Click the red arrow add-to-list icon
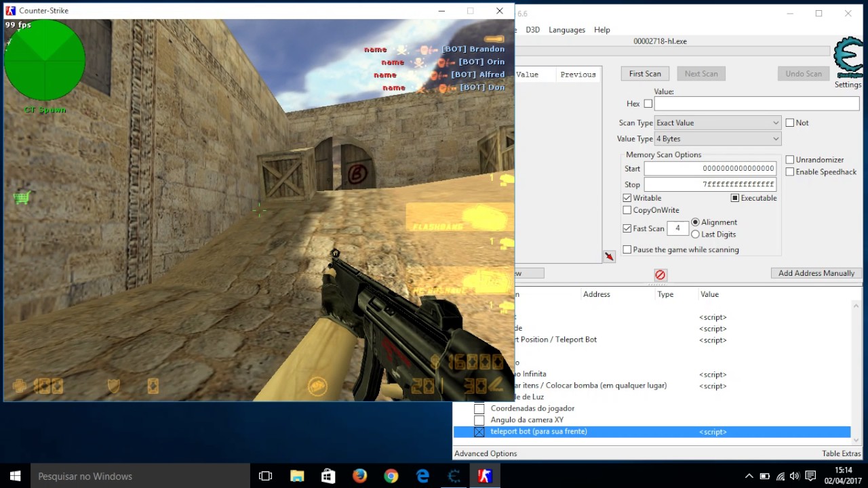 [609, 256]
